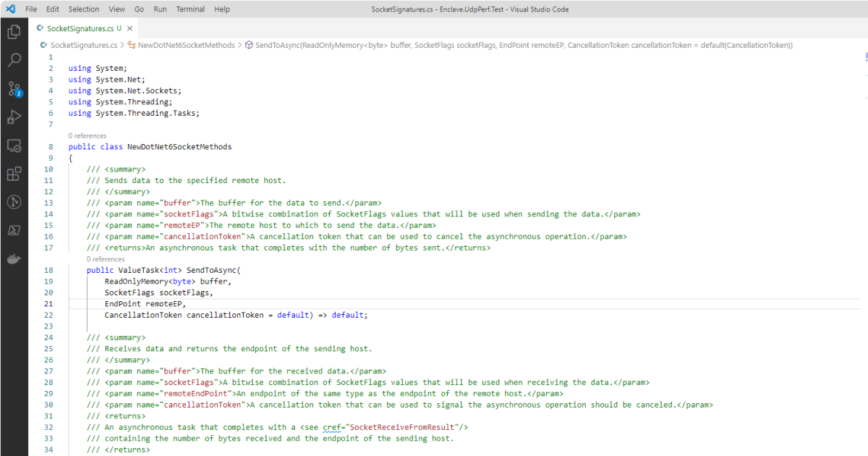Open the Help menu

222,9
